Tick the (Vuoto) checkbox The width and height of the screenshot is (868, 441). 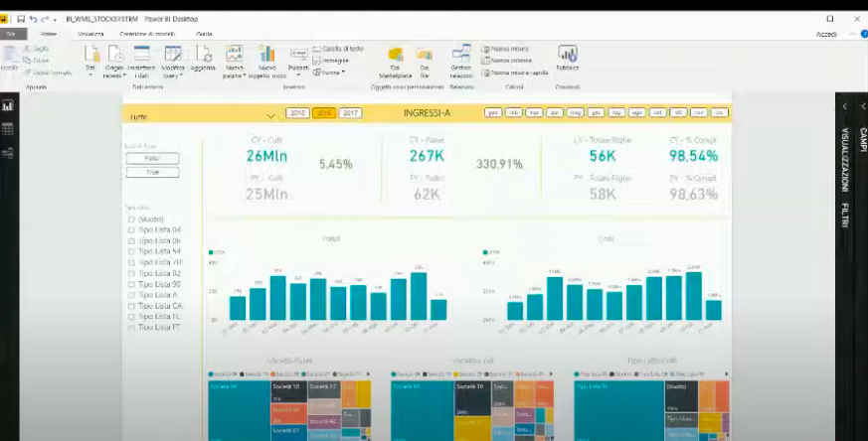click(132, 219)
